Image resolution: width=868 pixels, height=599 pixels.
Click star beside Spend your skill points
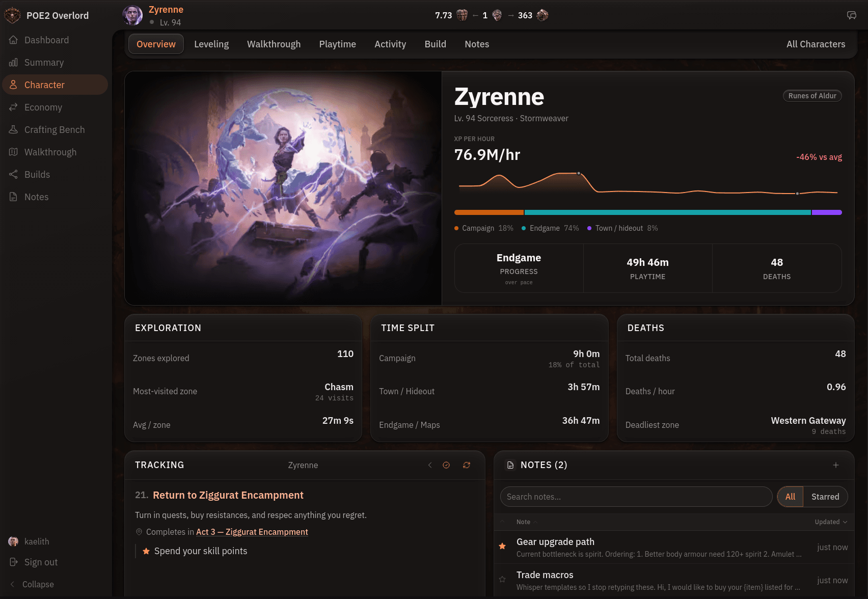(x=146, y=551)
